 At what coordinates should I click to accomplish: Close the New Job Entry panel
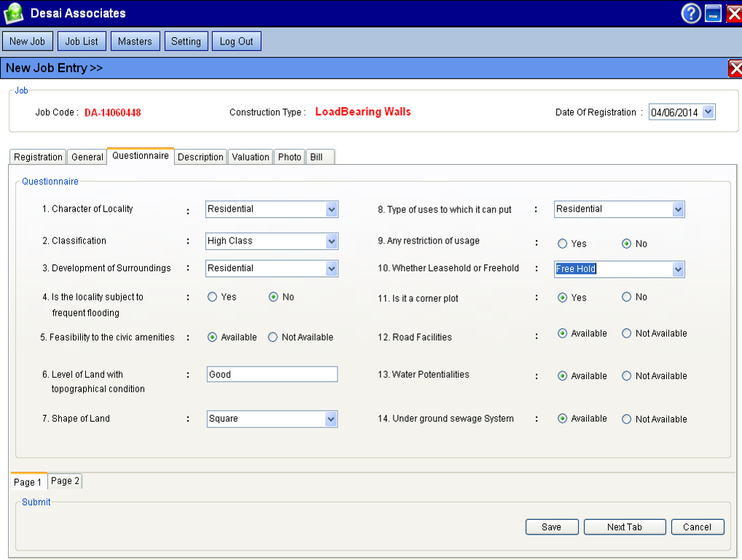[x=735, y=69]
